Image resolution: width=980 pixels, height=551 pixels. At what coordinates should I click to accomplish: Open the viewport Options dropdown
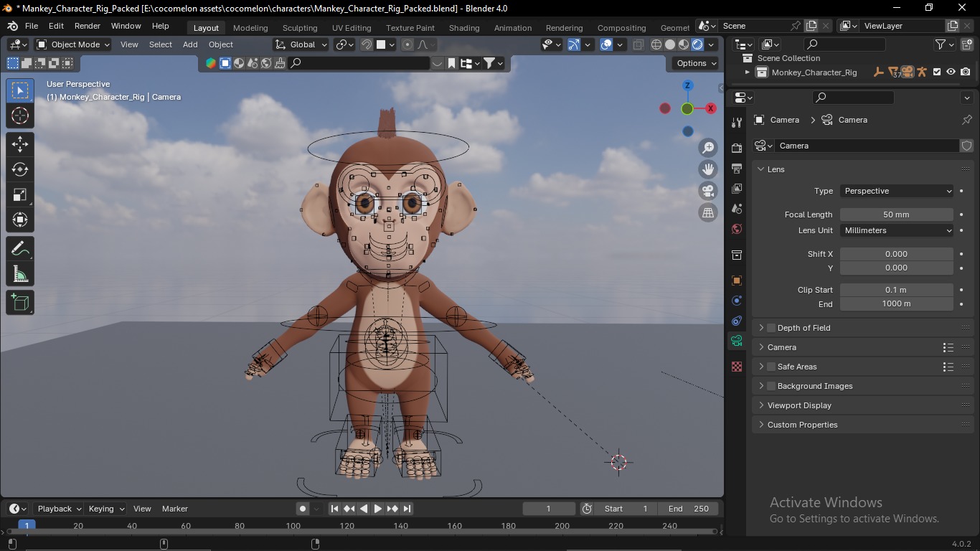click(x=696, y=63)
